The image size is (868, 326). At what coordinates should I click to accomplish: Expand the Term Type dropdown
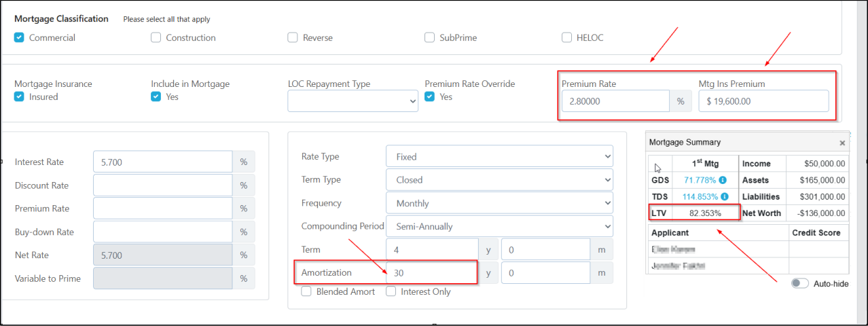499,180
